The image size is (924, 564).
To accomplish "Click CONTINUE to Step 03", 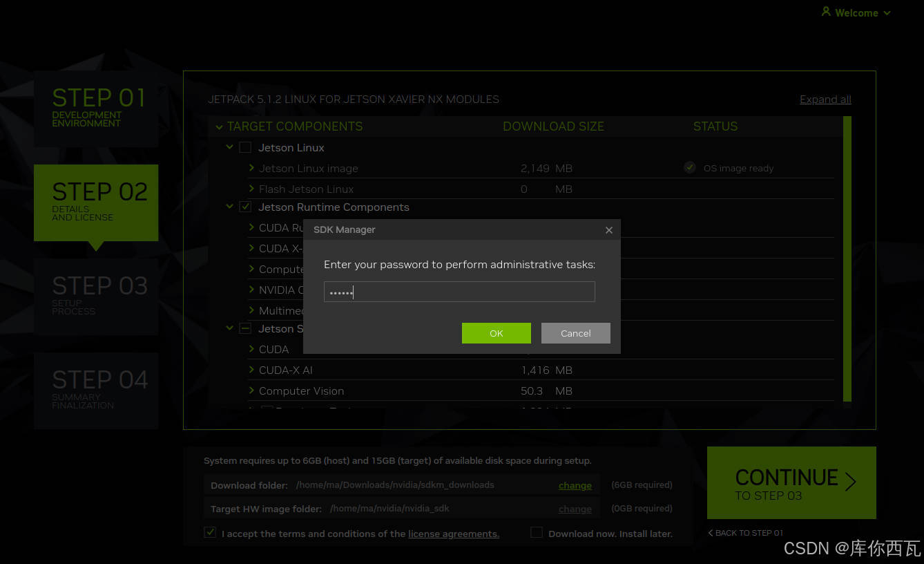I will (791, 482).
